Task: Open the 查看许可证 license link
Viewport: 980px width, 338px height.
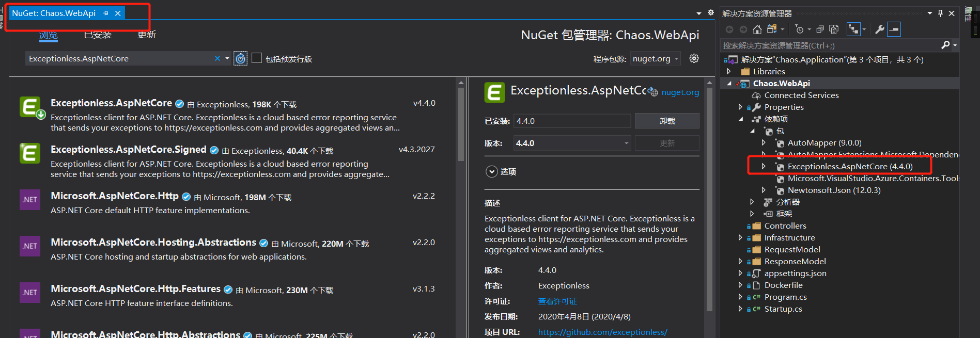Action: 557,301
